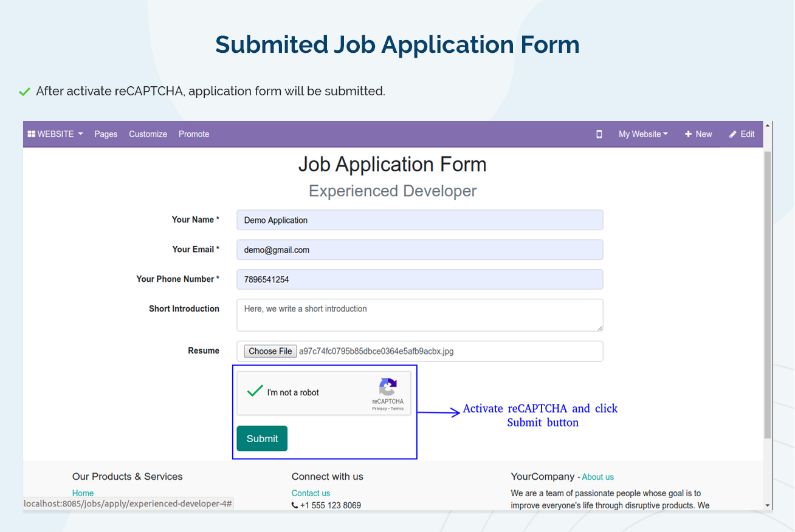795x532 pixels.
Task: Click the Job Application Form heading
Action: coord(393,165)
